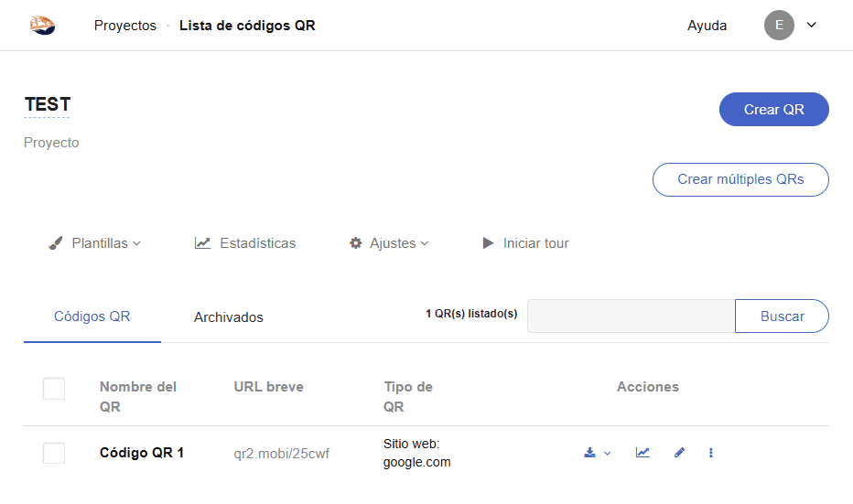Focus the QR search input field
The width and height of the screenshot is (853, 504).
tap(632, 316)
